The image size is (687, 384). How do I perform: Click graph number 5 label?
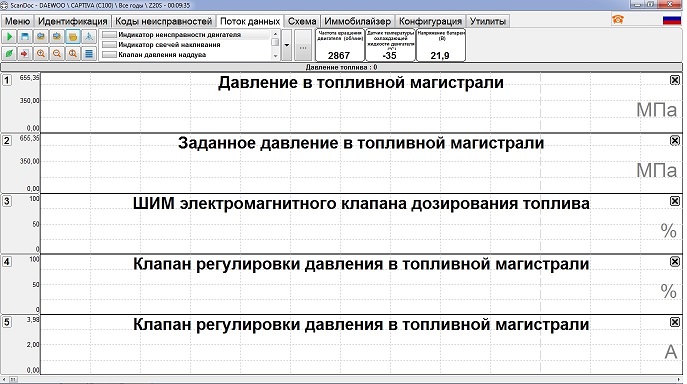[7, 322]
